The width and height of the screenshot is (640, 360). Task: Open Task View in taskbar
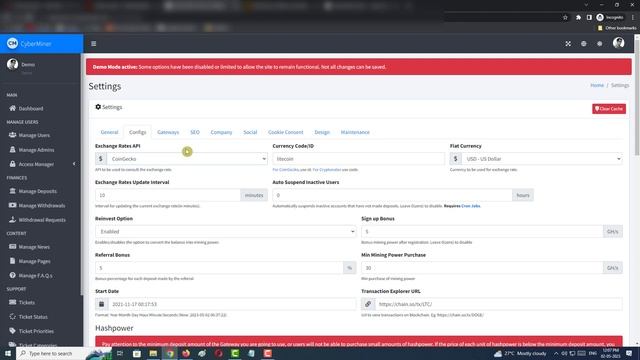point(120,353)
